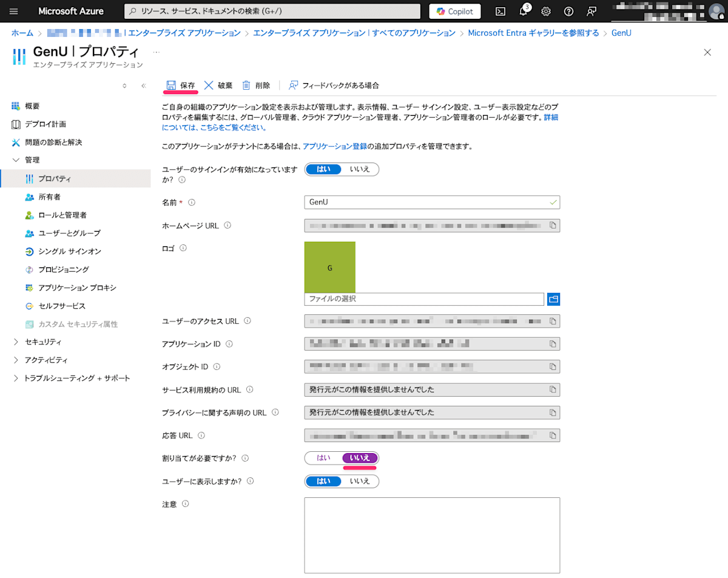Click the portal search box
This screenshot has width=728, height=578.
272,11
